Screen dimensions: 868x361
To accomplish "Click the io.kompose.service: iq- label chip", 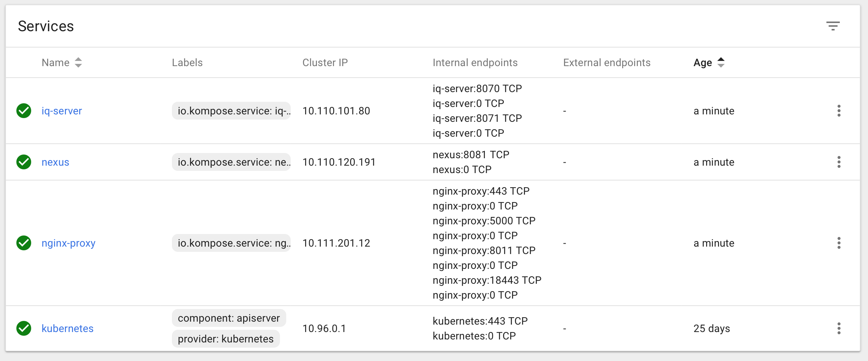I will [231, 111].
